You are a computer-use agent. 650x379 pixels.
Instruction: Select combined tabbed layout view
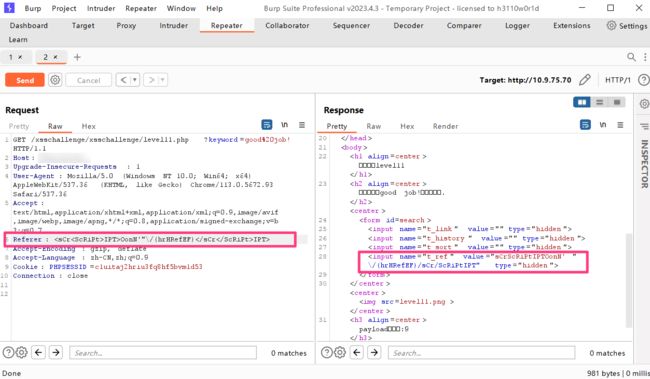(x=617, y=102)
